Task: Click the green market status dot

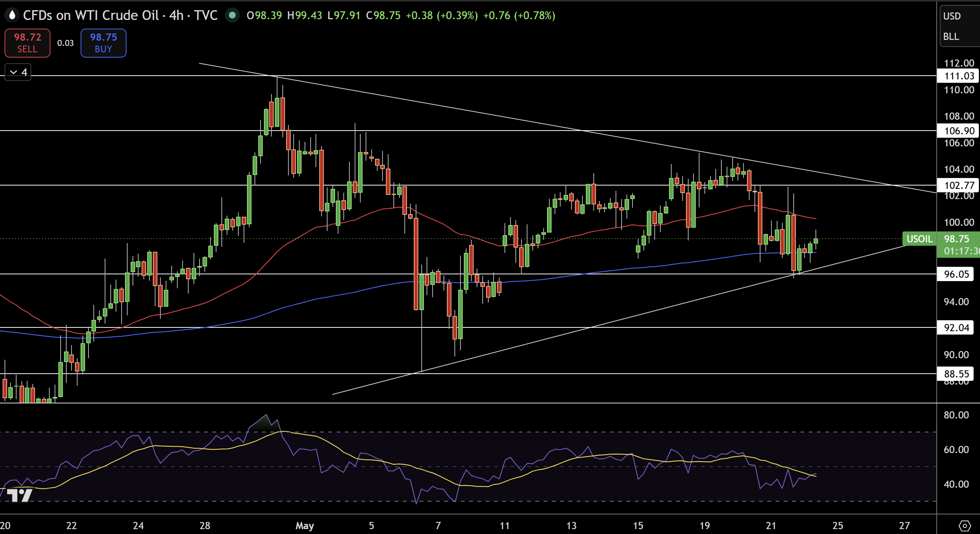Action: [232, 15]
